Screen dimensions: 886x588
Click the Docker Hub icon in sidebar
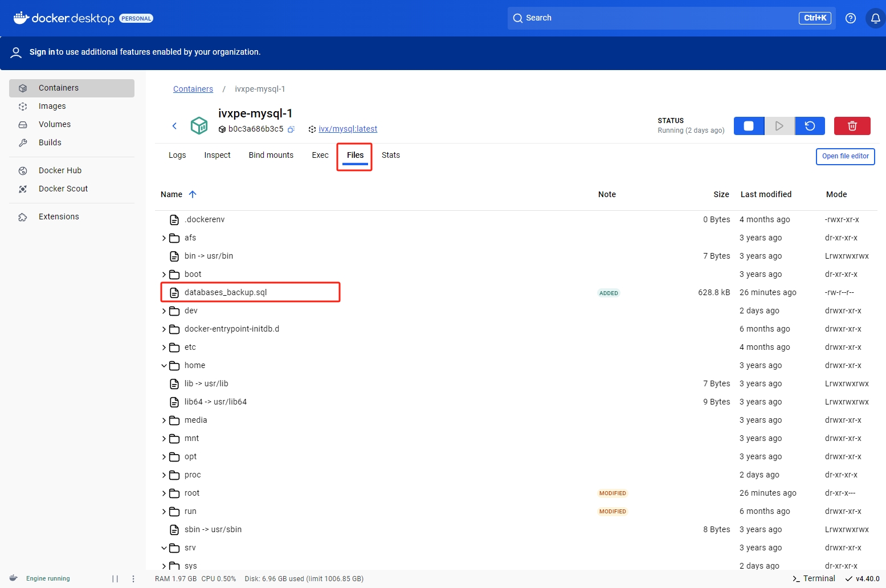pos(23,171)
